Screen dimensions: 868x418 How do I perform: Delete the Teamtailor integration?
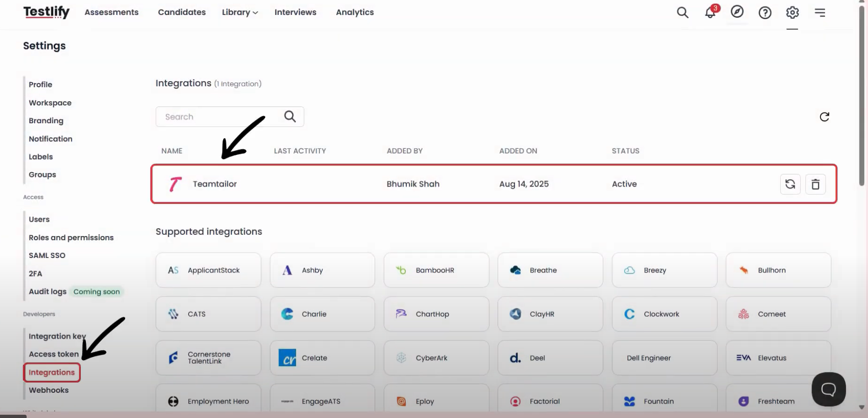tap(816, 184)
